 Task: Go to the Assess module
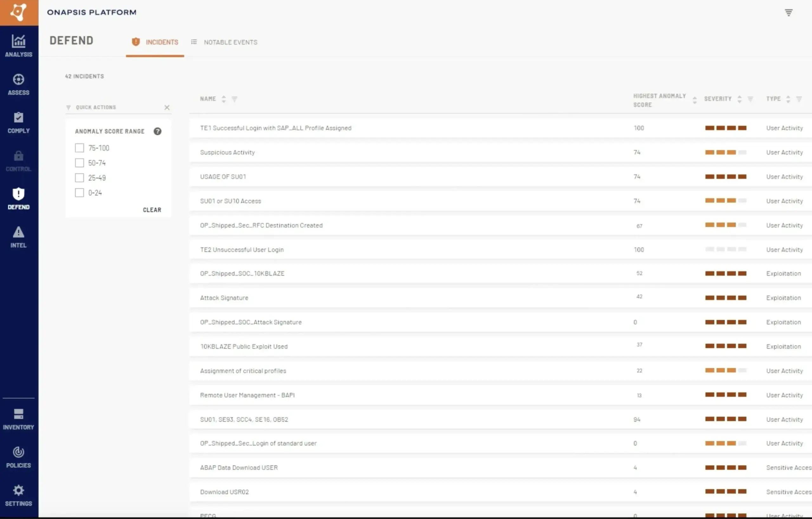(18, 84)
